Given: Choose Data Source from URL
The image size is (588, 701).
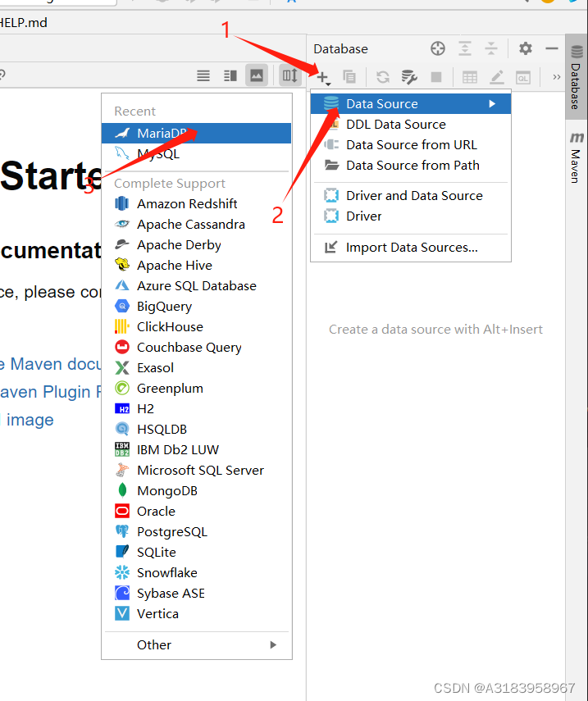Looking at the screenshot, I should tap(411, 145).
